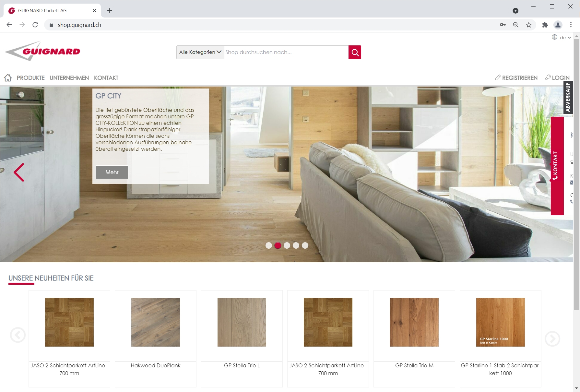Click the browser address bar URL

coord(79,25)
